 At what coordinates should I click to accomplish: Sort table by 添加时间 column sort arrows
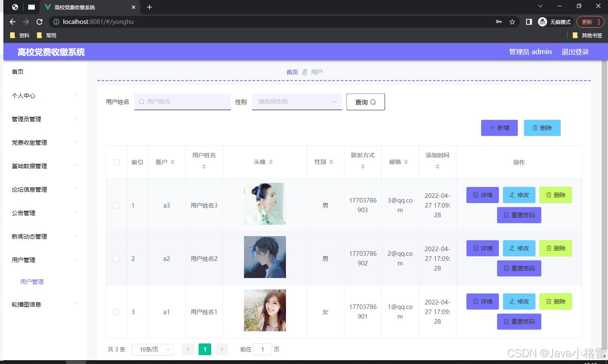438,166
